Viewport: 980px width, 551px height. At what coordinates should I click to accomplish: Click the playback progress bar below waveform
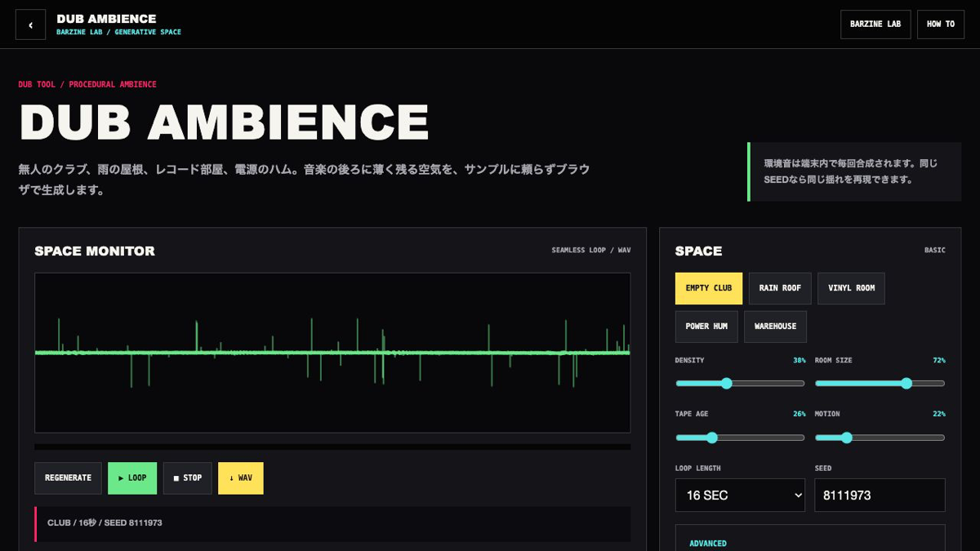point(332,447)
